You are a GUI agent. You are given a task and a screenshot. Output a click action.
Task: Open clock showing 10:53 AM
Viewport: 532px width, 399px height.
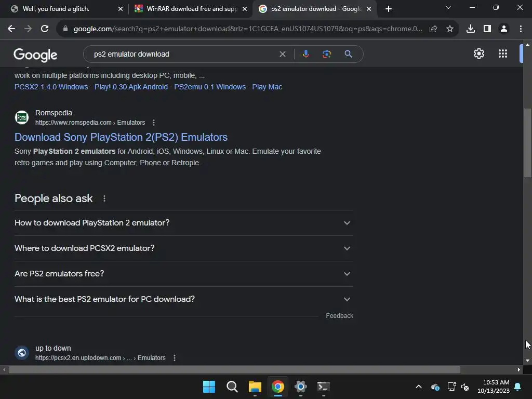(x=494, y=387)
